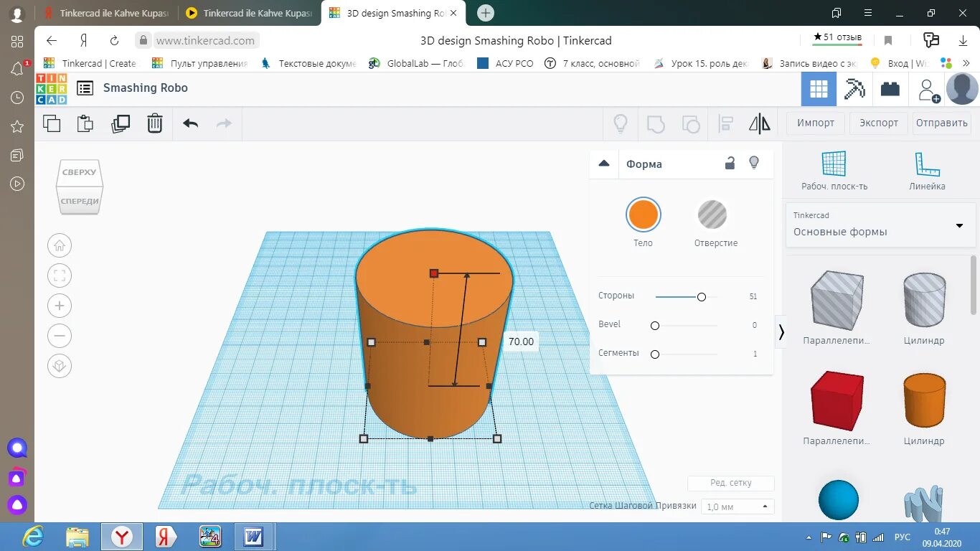Set shape as Solid (Тело)

pyautogui.click(x=644, y=215)
